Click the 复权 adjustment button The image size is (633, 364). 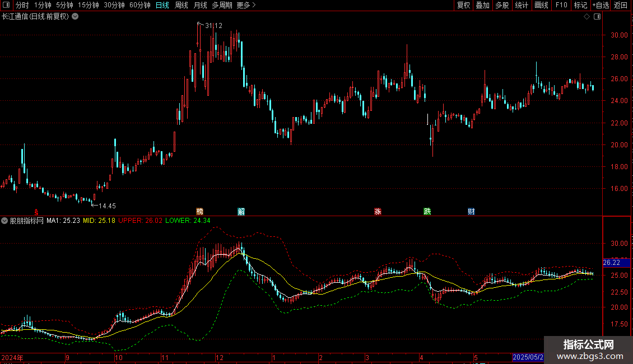click(x=463, y=5)
